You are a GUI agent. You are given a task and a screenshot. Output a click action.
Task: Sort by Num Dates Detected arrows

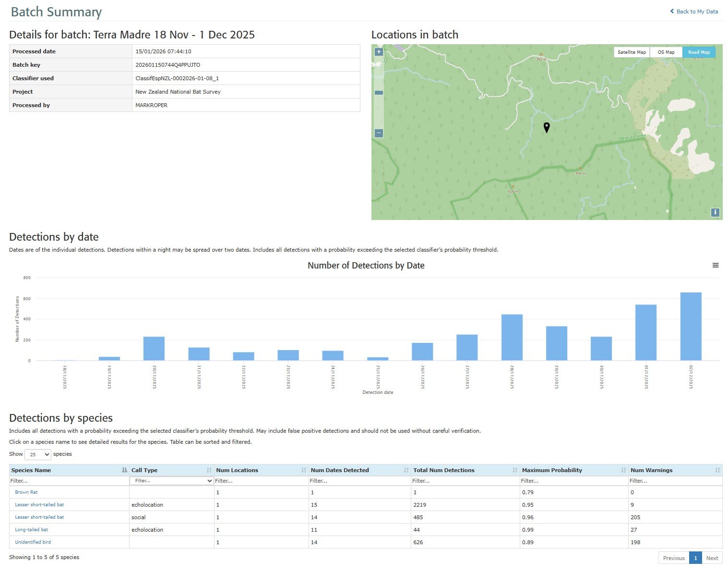406,470
